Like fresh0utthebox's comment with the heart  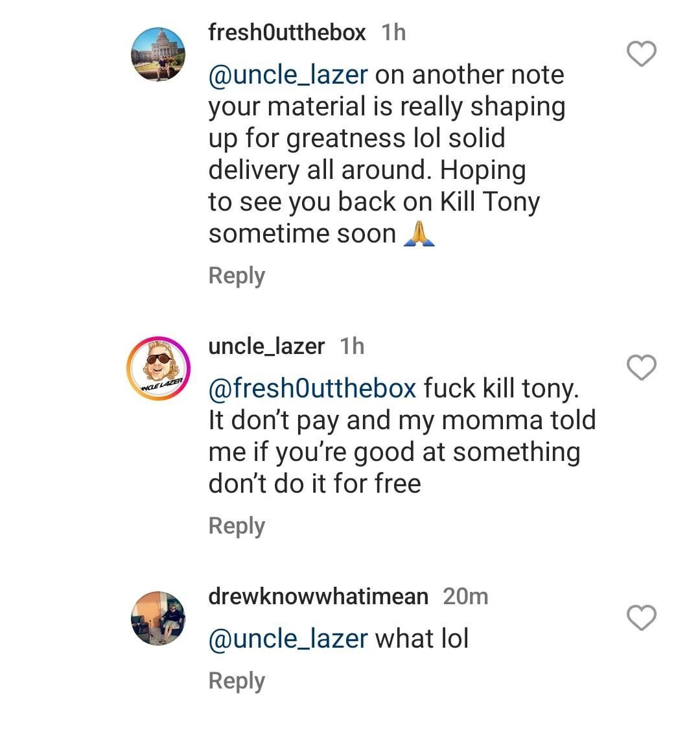click(642, 54)
